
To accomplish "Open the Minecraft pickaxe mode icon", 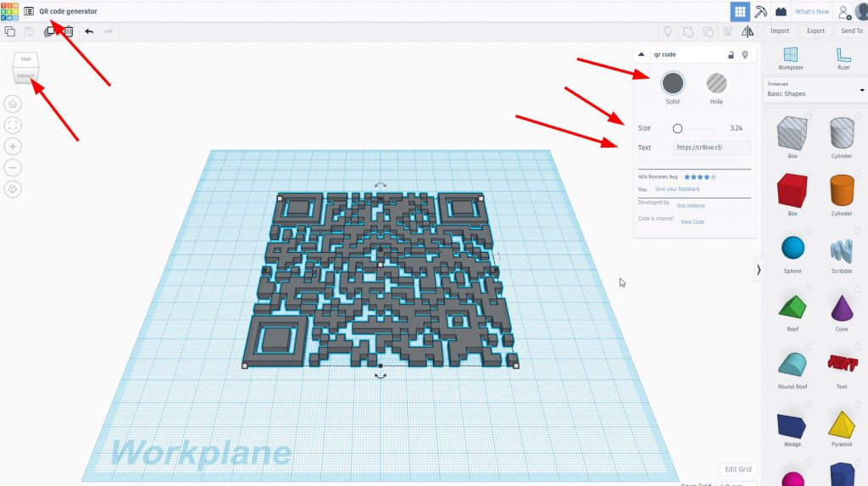I will [760, 11].
